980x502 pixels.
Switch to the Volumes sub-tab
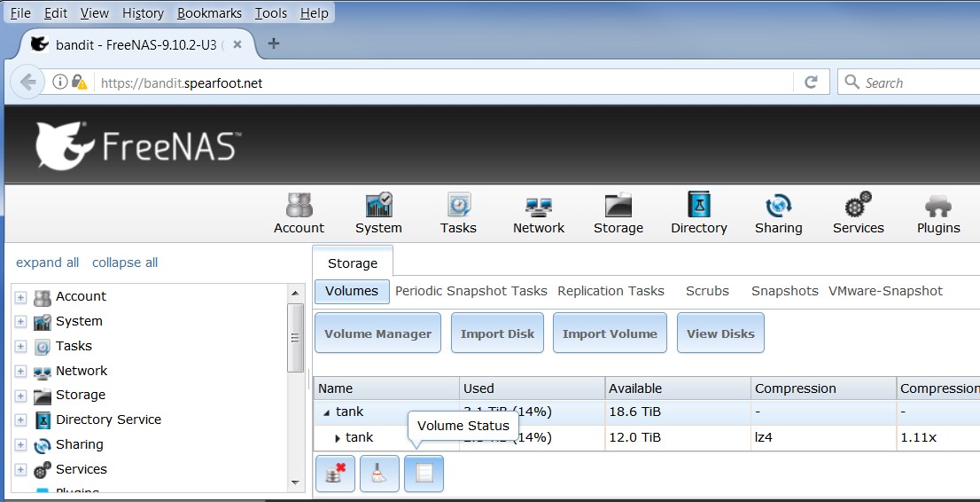(352, 291)
